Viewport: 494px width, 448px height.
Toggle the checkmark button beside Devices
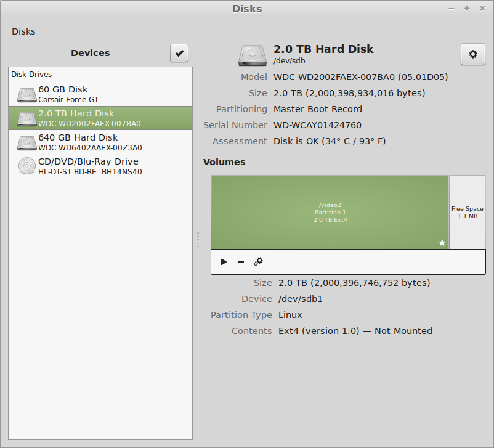(179, 54)
